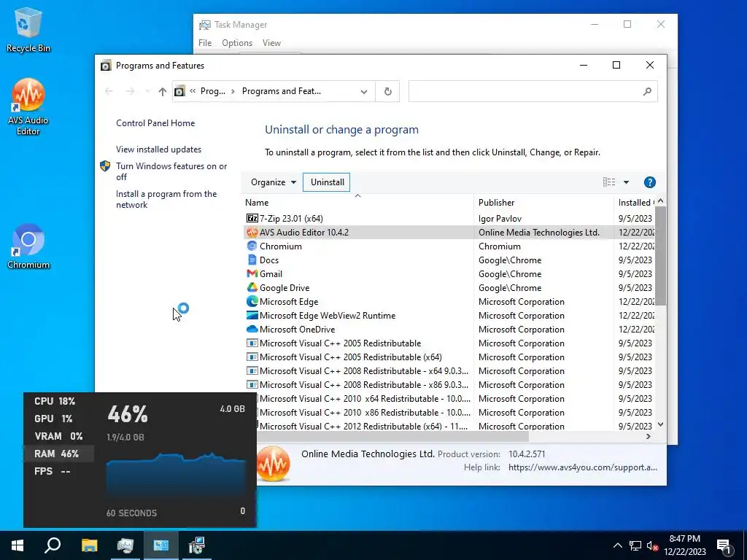Click the Uninstall button
The width and height of the screenshot is (747, 560).
click(x=327, y=182)
